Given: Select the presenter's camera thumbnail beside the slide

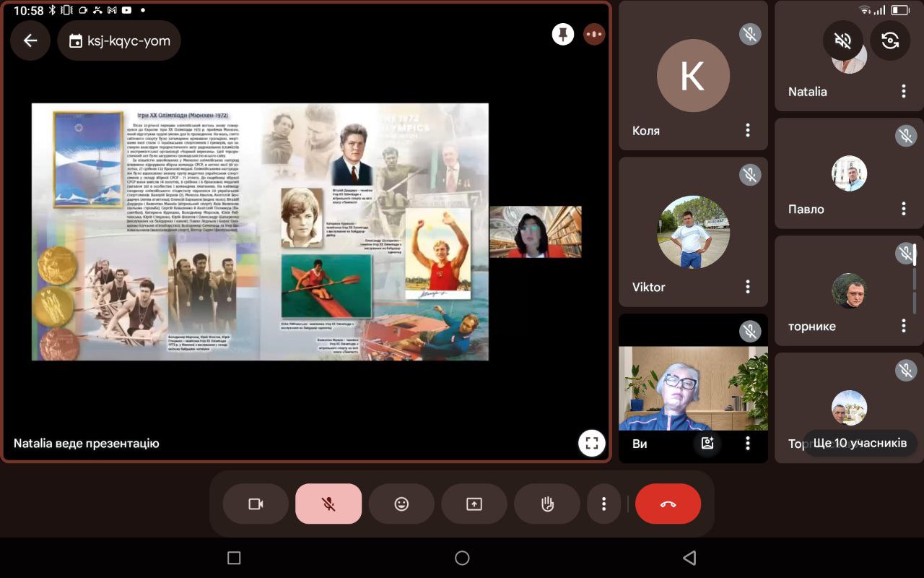Looking at the screenshot, I should (x=535, y=232).
